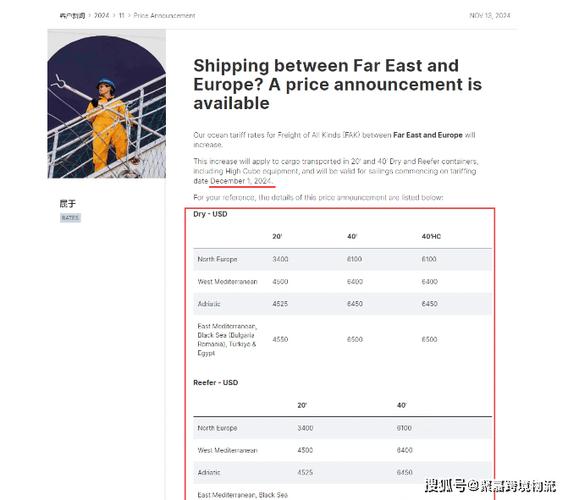Click the chevron separator after 2024 breadcrumb

(x=114, y=16)
